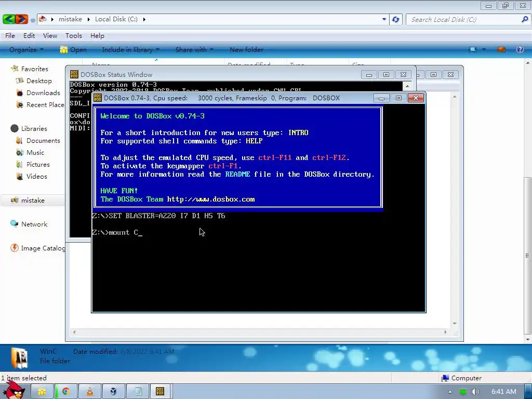Open the Pictures library
Screen dimensions: 532x399
coord(33,164)
